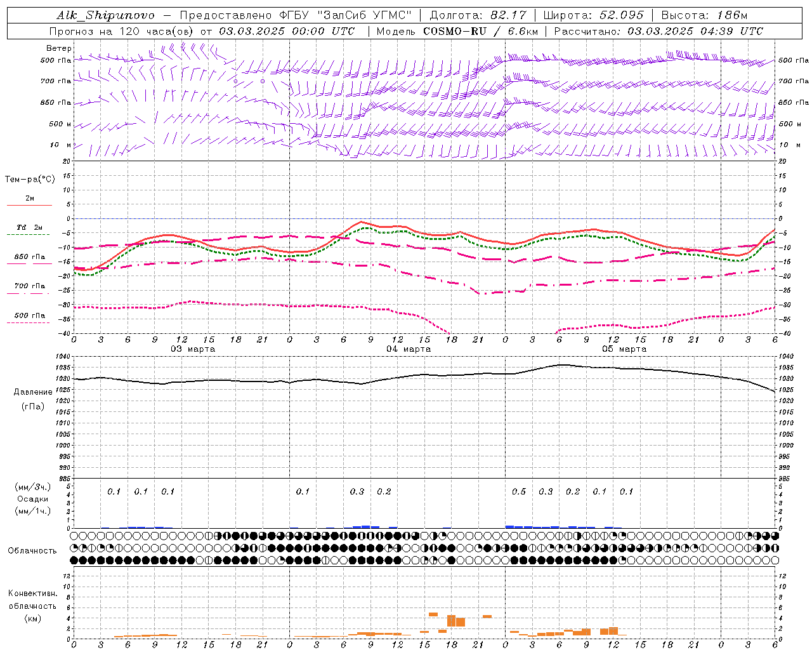Click the 1040 pressure tick at left
812x650 pixels.
[x=63, y=357]
